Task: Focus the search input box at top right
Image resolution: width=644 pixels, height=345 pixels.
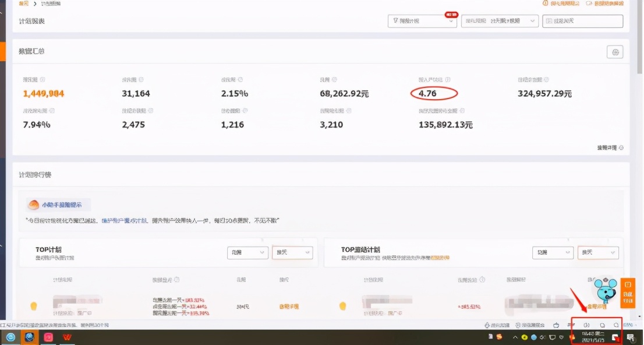Action: tap(582, 21)
